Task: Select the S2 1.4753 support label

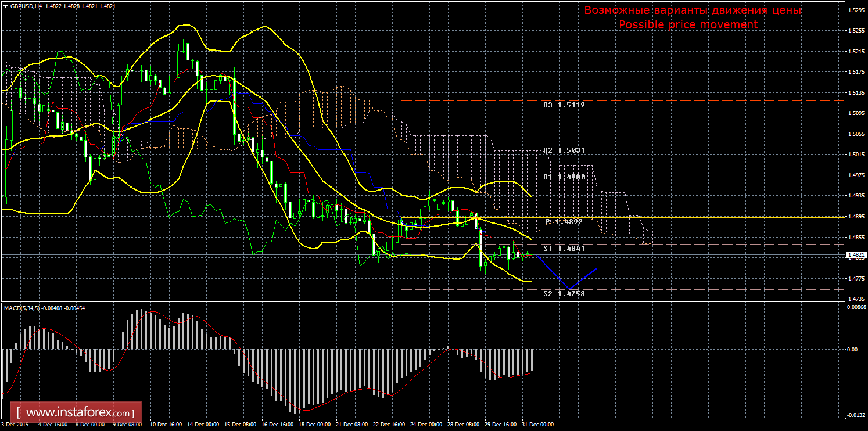Action: [564, 294]
